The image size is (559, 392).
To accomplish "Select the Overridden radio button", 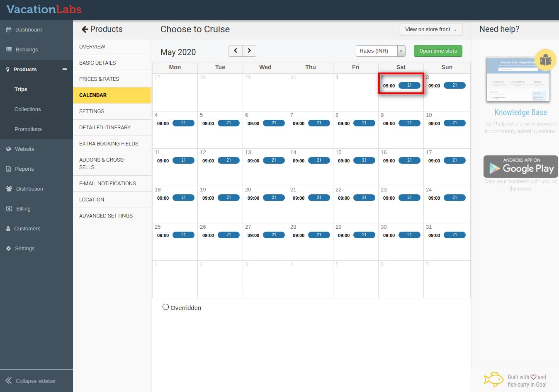I will (x=165, y=307).
